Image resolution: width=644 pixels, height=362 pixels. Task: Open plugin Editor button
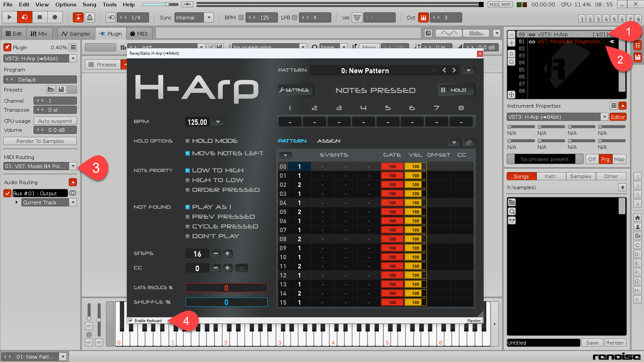point(618,117)
